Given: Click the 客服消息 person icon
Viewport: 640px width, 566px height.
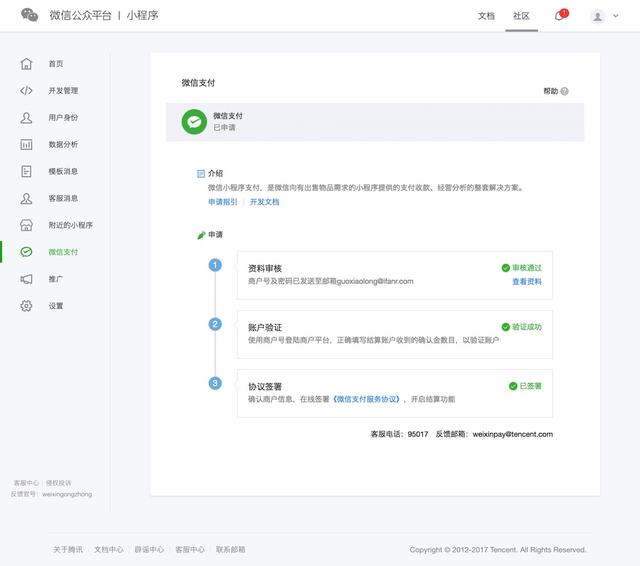Looking at the screenshot, I should point(26,198).
